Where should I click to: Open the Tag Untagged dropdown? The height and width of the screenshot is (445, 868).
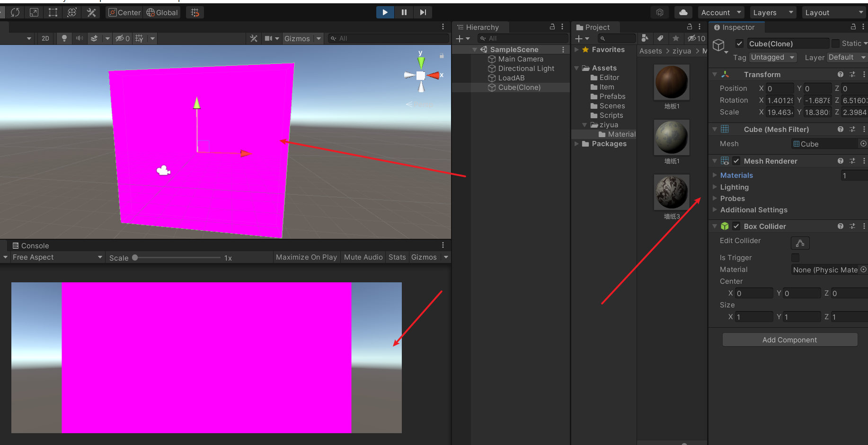[x=773, y=57]
